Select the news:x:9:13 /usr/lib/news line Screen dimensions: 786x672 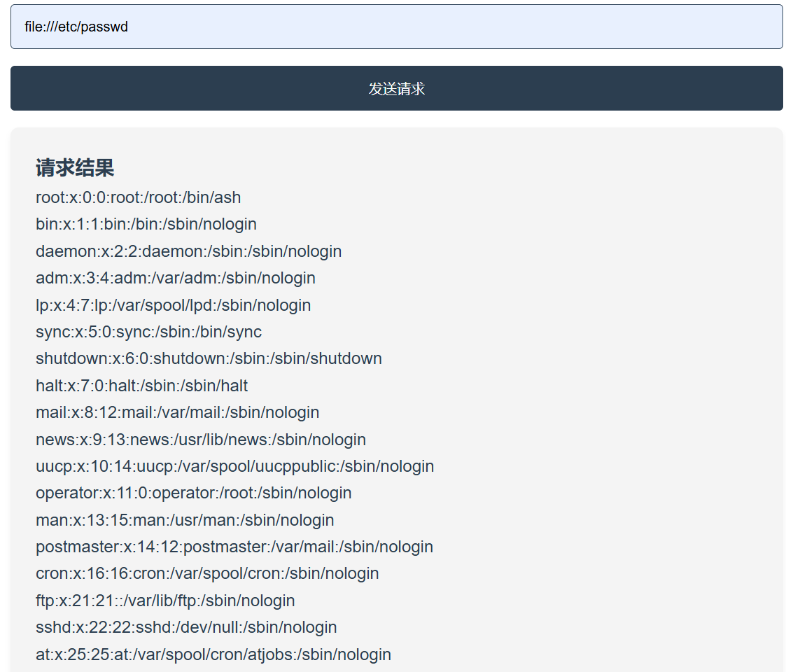pos(201,440)
